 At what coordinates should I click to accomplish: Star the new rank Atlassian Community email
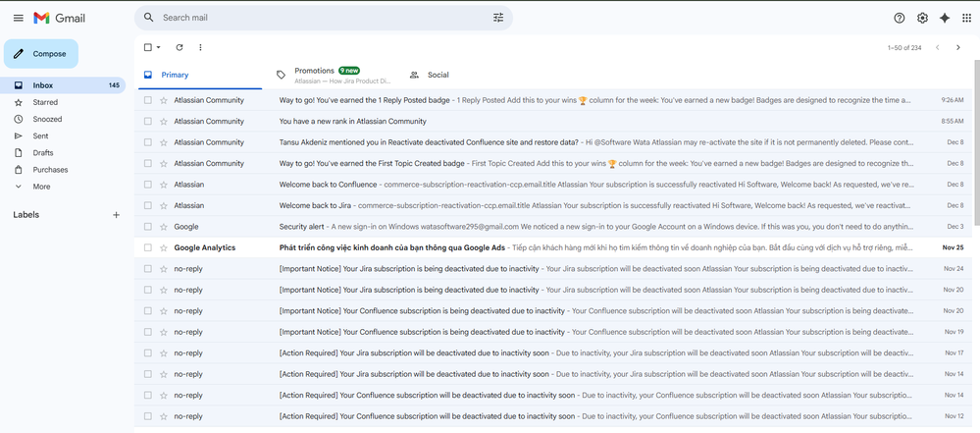coord(164,122)
